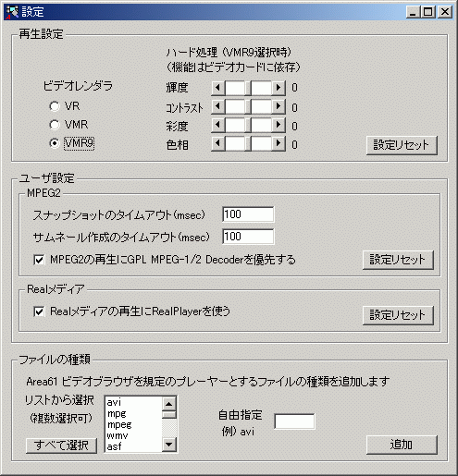Select wmv in the file type list

coord(133,435)
